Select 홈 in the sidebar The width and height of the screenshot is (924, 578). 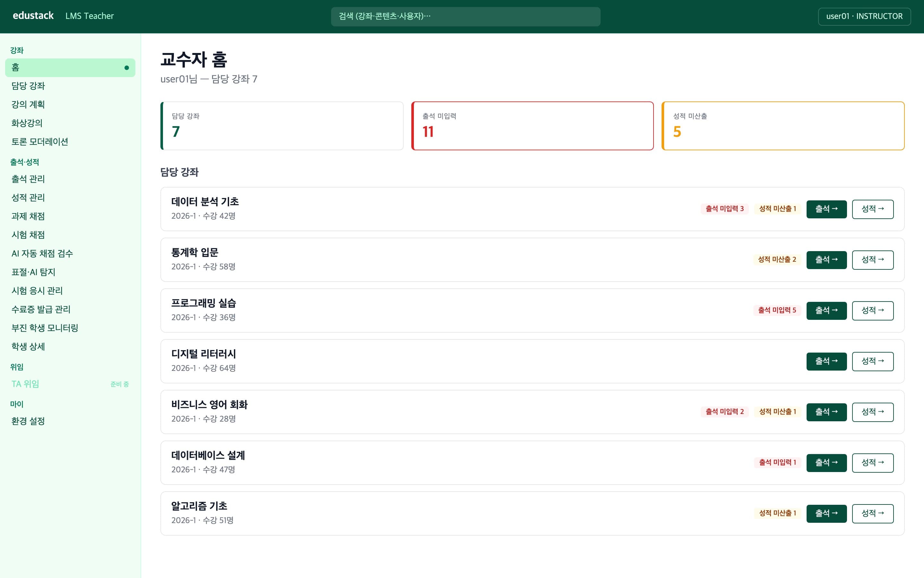point(70,68)
